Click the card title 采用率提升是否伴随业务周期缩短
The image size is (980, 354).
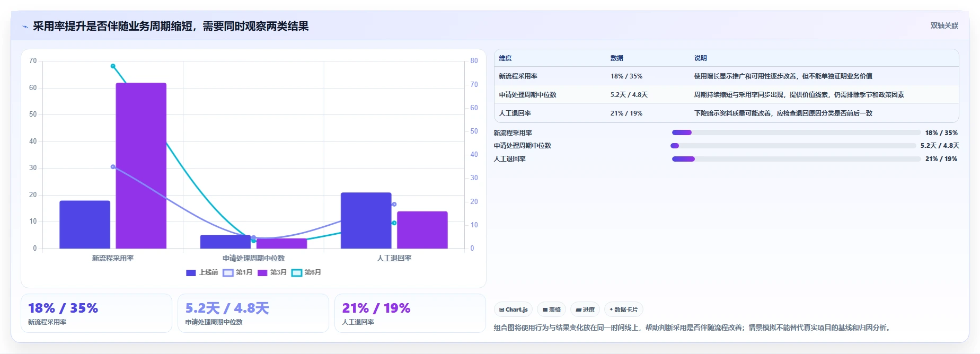(x=171, y=26)
